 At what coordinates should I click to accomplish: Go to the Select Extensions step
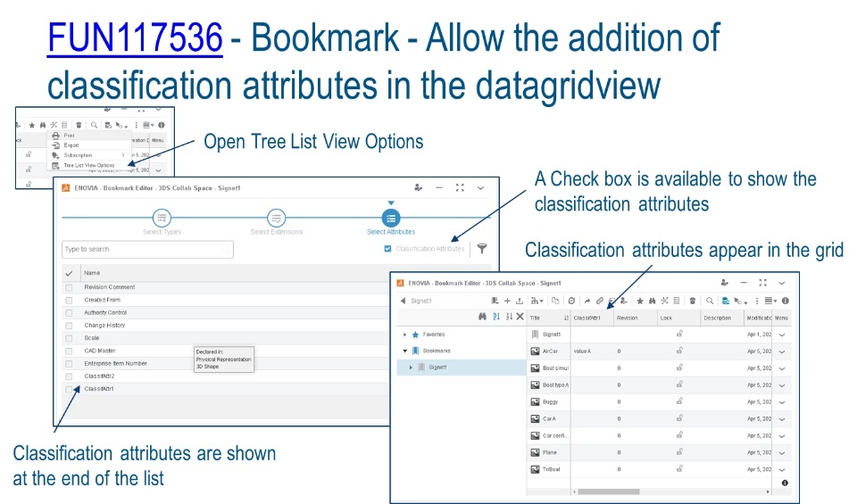[x=277, y=218]
